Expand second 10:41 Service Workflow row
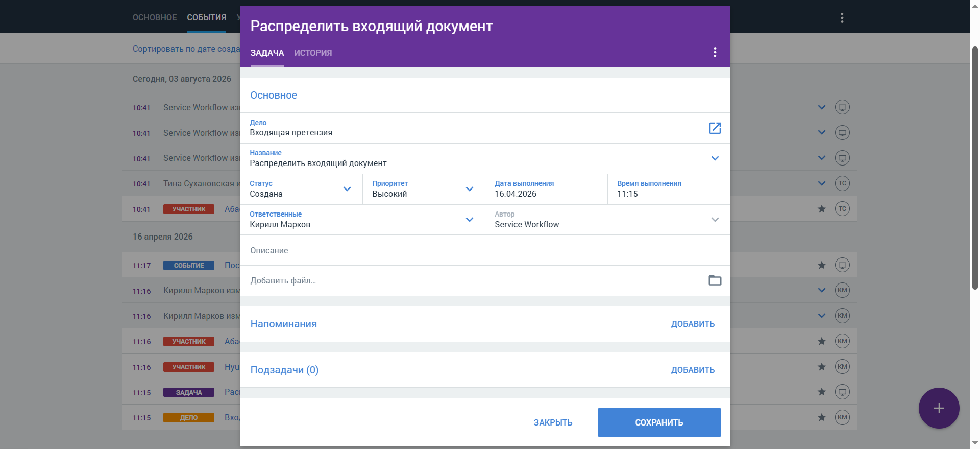 tap(821, 132)
